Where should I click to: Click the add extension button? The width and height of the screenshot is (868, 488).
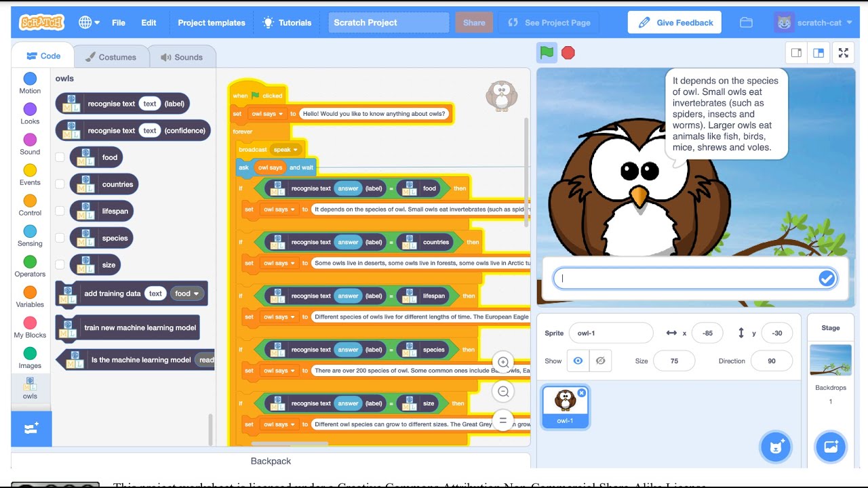(31, 428)
